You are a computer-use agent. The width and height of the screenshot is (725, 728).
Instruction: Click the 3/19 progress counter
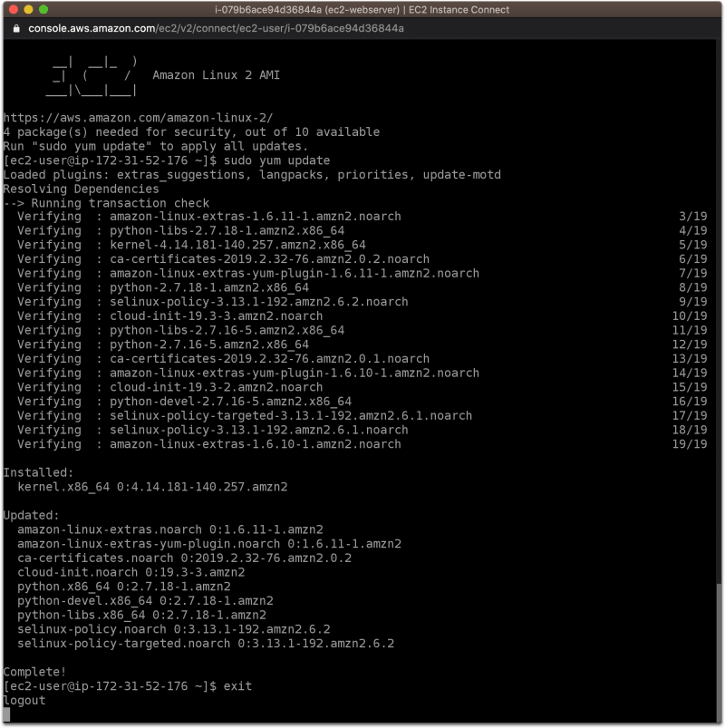tap(693, 217)
